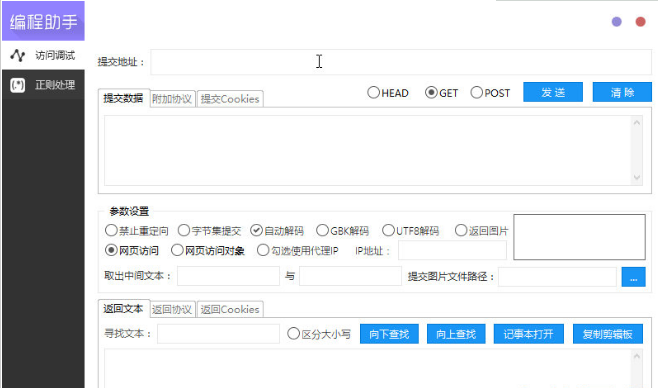The width and height of the screenshot is (658, 388).
Task: Select the UTF8解码 option
Action: [x=410, y=230]
